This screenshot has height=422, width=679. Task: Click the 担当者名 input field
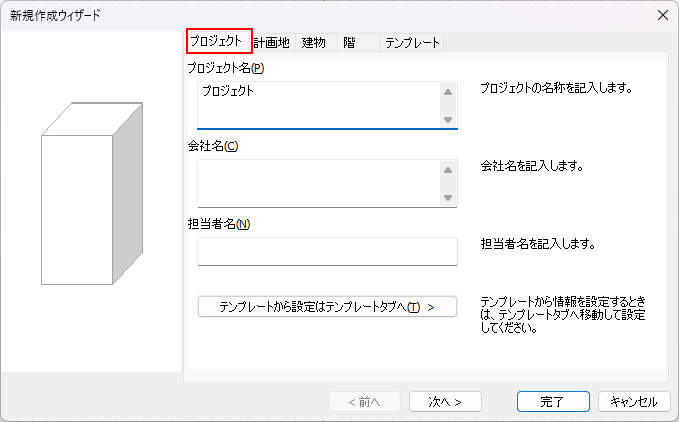327,251
